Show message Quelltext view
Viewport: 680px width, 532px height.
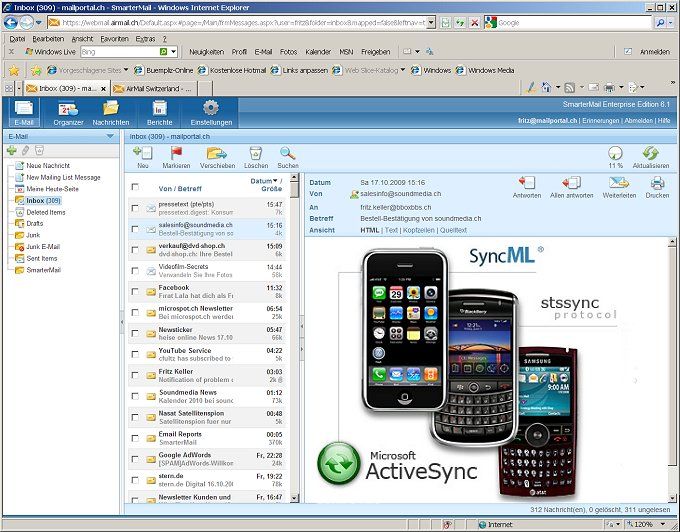453,230
